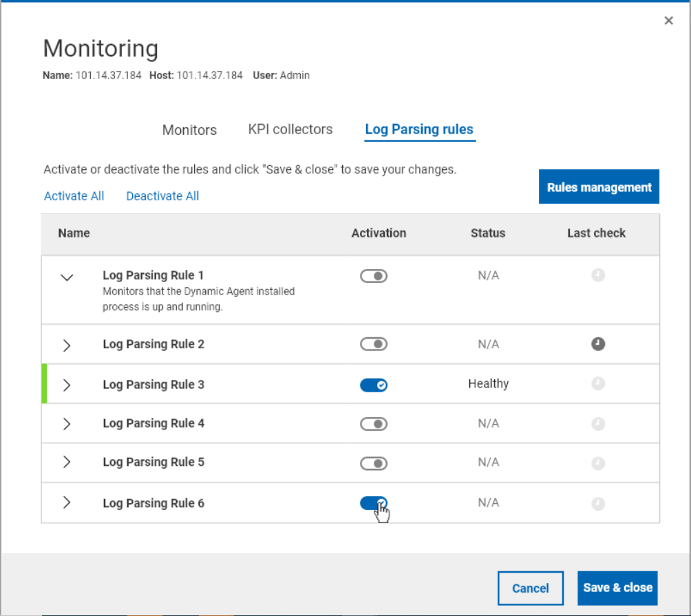This screenshot has height=616, width=691.
Task: Activate Log Parsing Rule 4 switch
Action: click(x=374, y=424)
